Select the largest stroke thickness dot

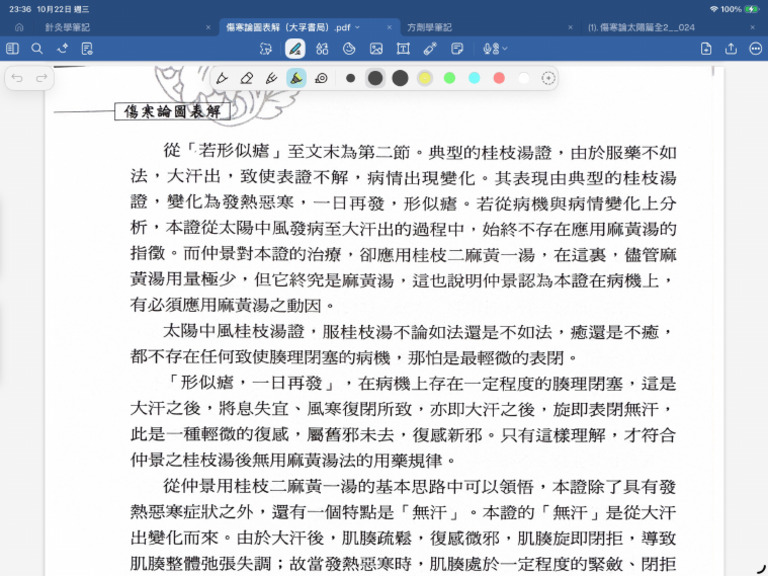pos(400,78)
